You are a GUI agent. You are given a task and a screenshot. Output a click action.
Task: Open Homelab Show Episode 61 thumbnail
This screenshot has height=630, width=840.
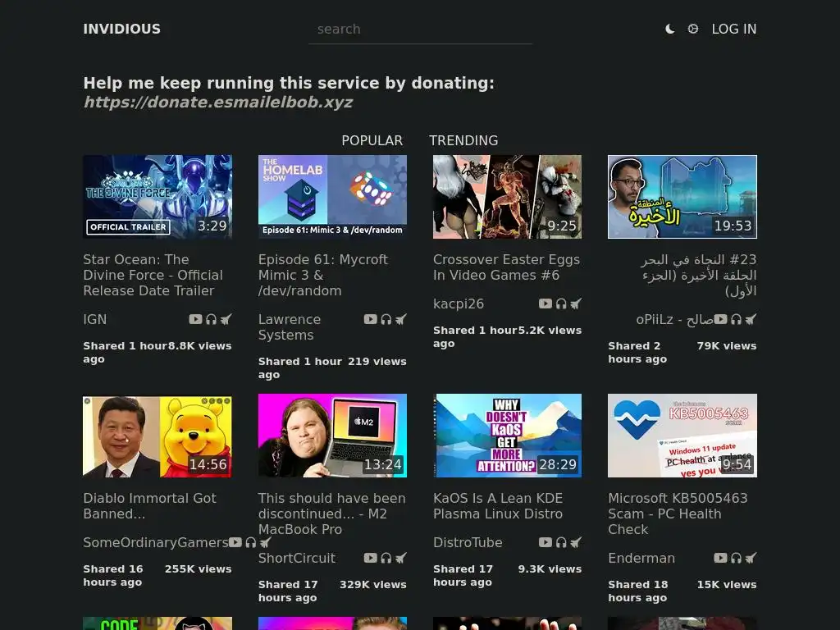pyautogui.click(x=332, y=197)
